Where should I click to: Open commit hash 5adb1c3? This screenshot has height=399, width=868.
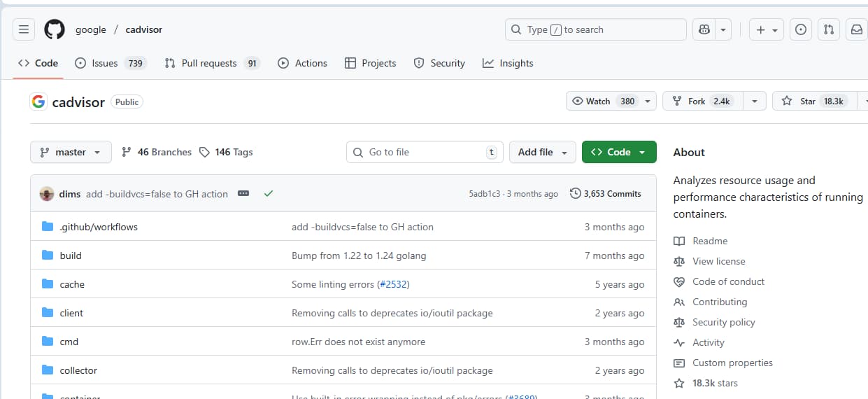pos(484,194)
